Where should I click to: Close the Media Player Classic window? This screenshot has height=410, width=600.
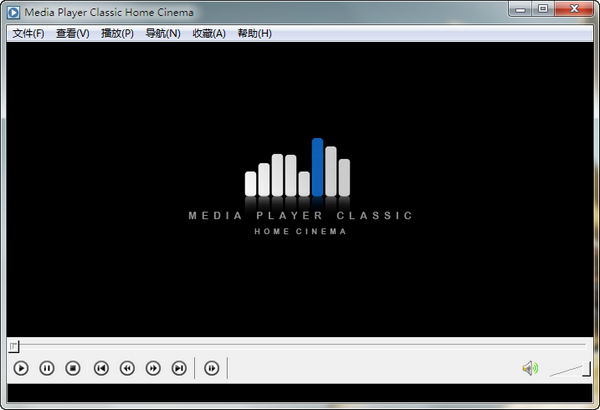click(x=574, y=9)
